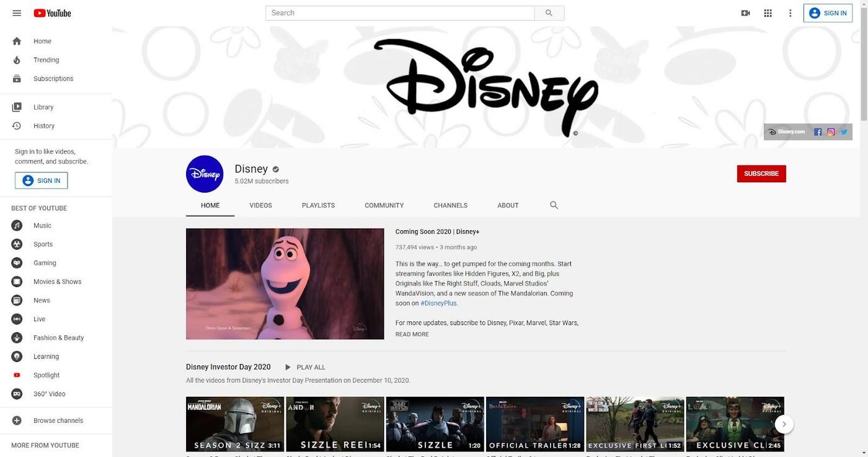Switch to the COMMUNITY tab
Screen dimensions: 868x457
coord(384,205)
